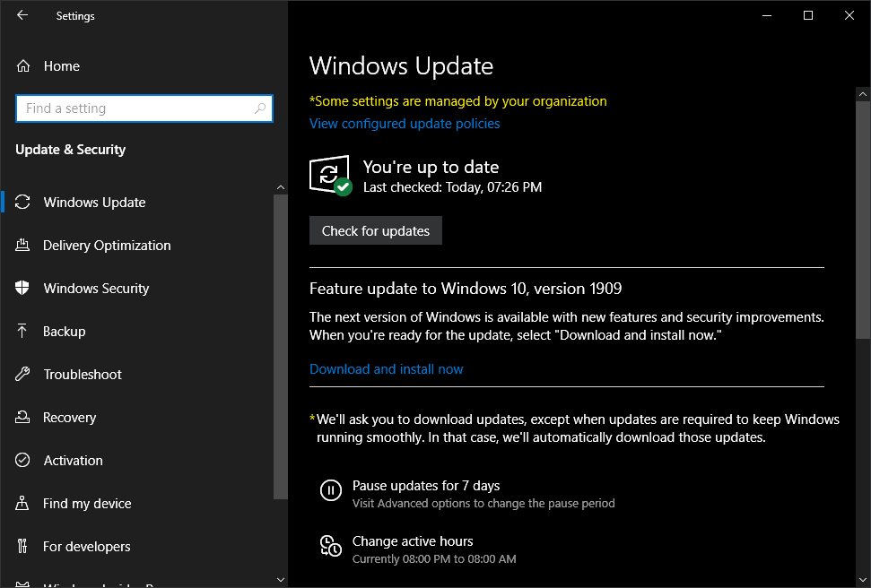
Task: Click the back arrow at top left
Action: (x=21, y=14)
